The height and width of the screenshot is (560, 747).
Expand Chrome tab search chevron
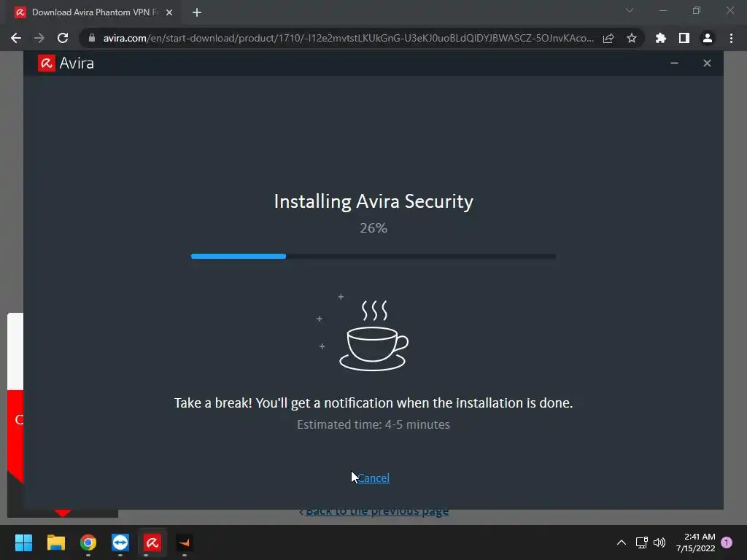630,10
